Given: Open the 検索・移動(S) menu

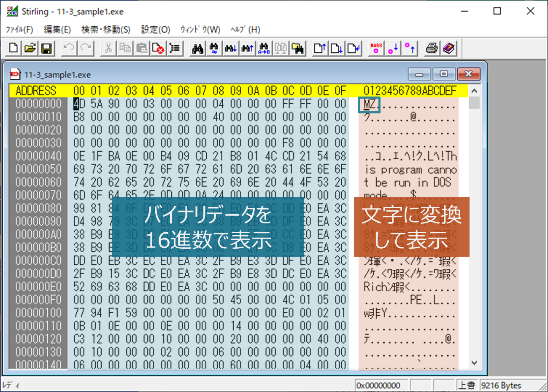Looking at the screenshot, I should pyautogui.click(x=105, y=30).
